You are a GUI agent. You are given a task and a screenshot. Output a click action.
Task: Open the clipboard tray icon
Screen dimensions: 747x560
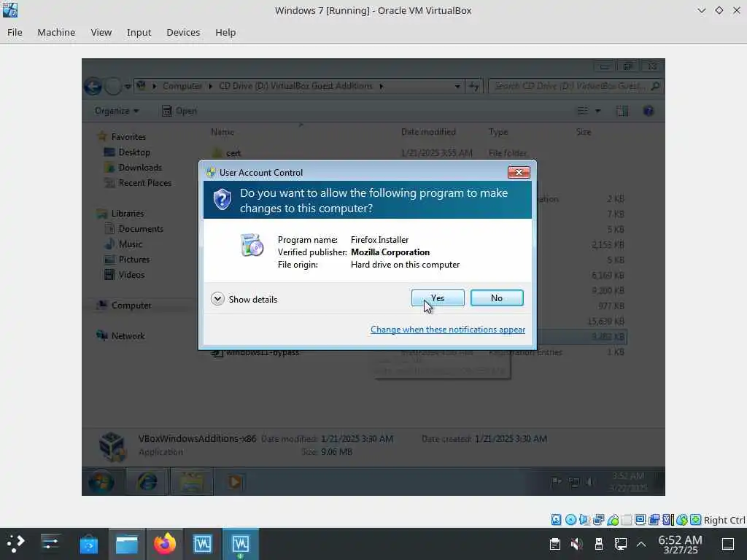point(555,544)
